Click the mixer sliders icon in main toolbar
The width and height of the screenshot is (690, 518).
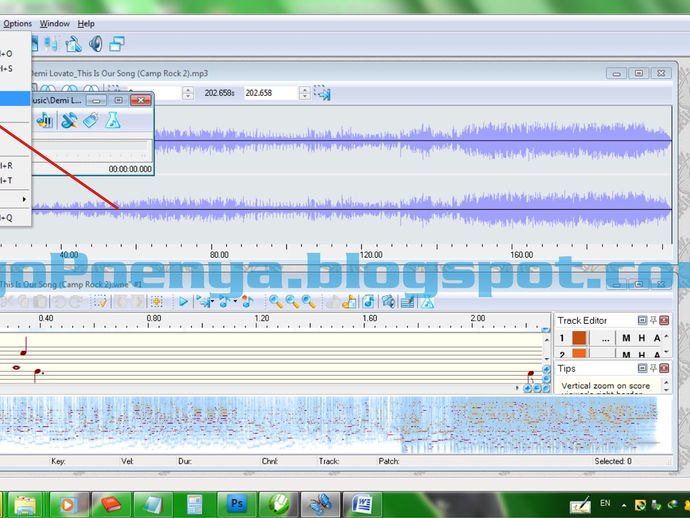pos(51,44)
